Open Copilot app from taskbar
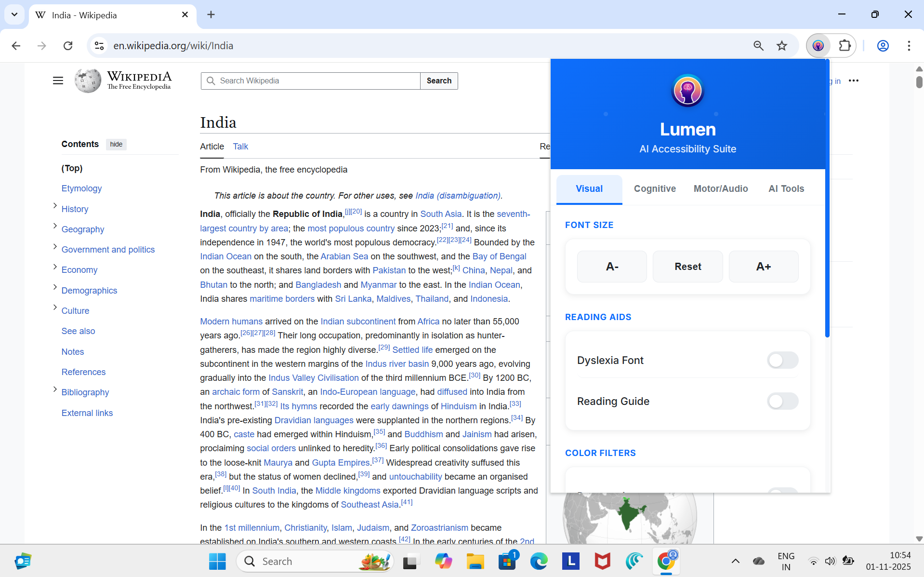 tap(443, 561)
